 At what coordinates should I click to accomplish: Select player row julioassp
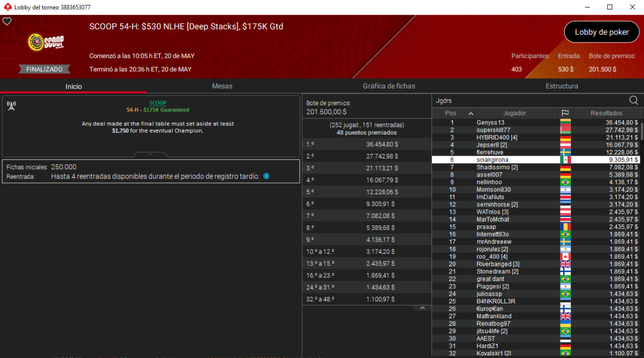pos(536,294)
